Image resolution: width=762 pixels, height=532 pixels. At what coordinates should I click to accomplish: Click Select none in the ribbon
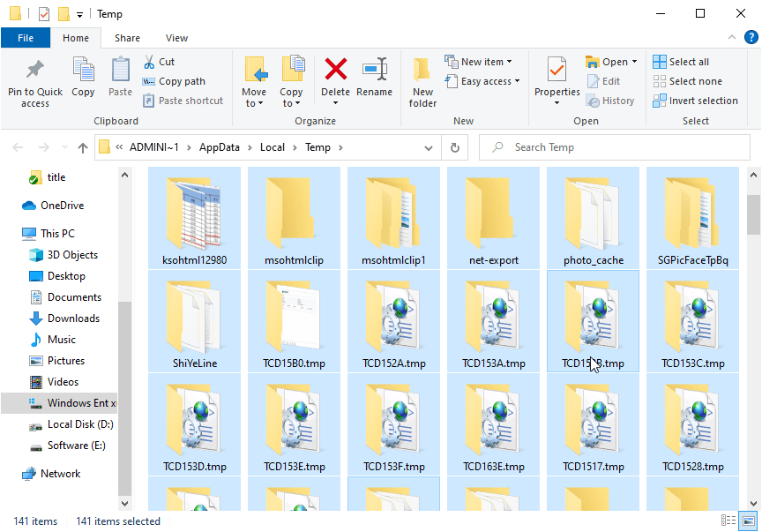(x=687, y=81)
